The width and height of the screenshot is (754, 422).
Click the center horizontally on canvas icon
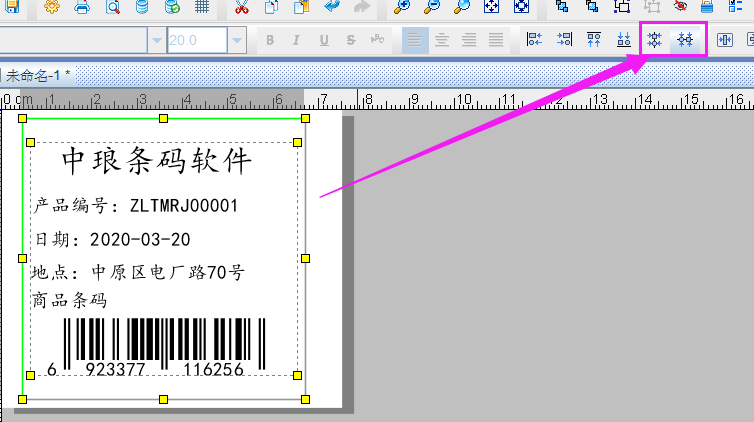tap(656, 40)
